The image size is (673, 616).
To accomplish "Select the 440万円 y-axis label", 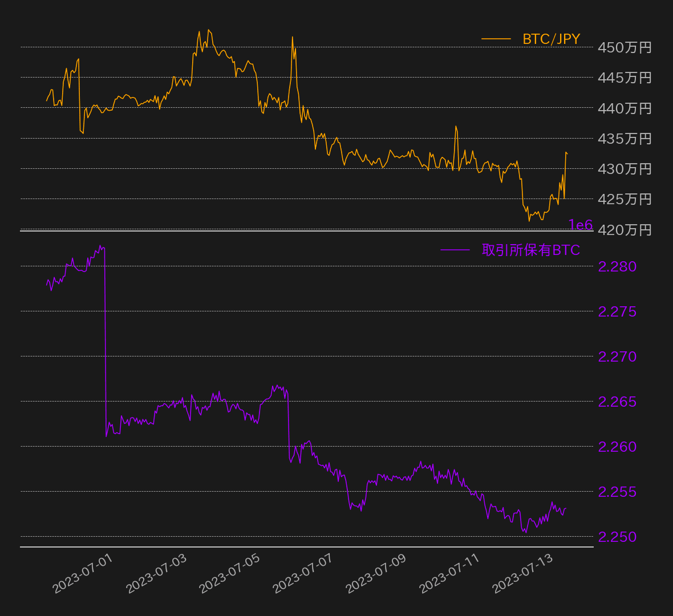I will pyautogui.click(x=625, y=108).
